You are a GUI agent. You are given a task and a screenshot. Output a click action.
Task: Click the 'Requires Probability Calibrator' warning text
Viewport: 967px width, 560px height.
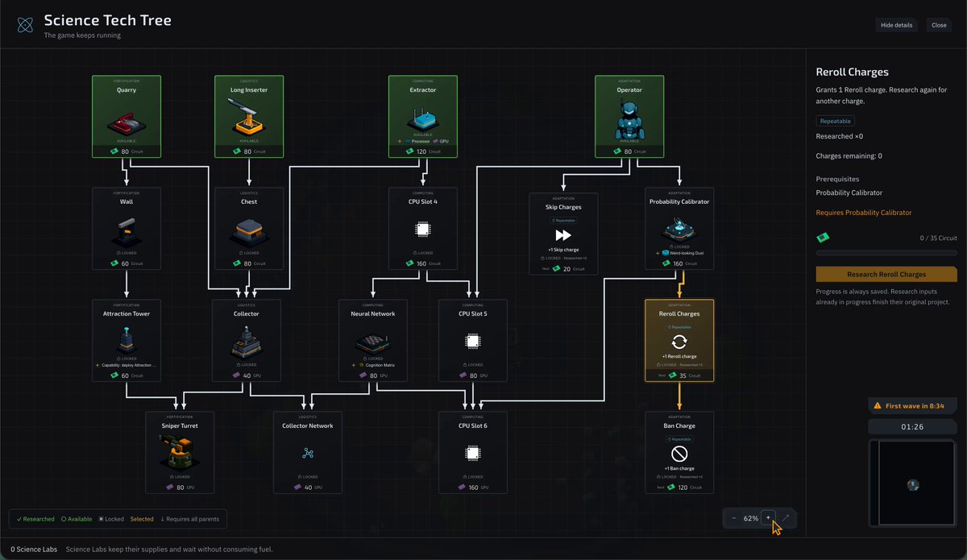(864, 213)
